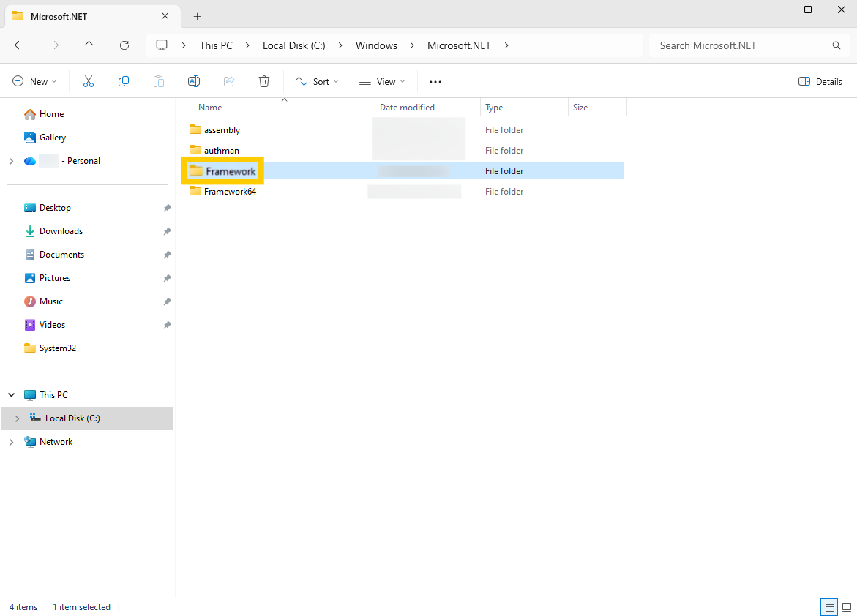Screen dimensions: 857x616
Task: Expand the Local Disk (C:) tree node
Action: [x=17, y=418]
